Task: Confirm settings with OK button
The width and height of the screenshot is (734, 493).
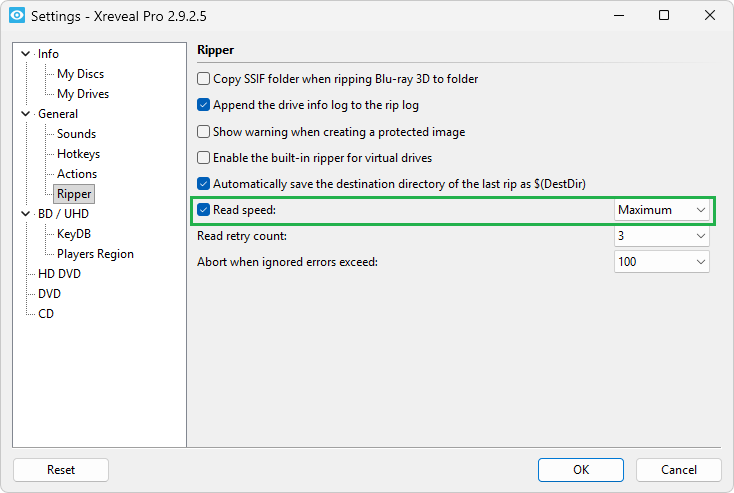Action: coord(581,470)
